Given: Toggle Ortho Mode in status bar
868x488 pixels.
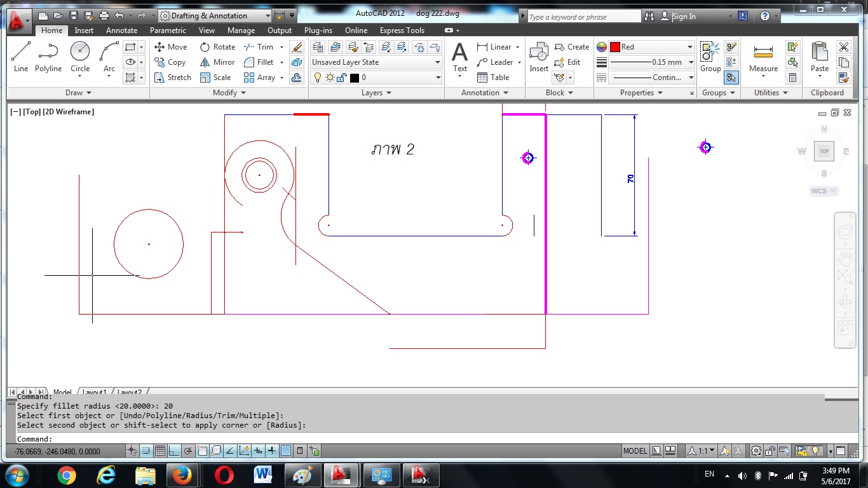Looking at the screenshot, I should 174,451.
